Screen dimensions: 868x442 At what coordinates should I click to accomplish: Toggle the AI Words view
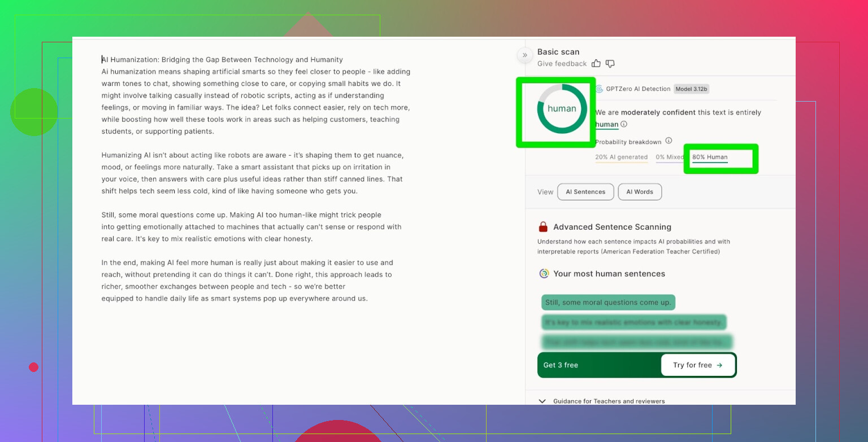(640, 192)
